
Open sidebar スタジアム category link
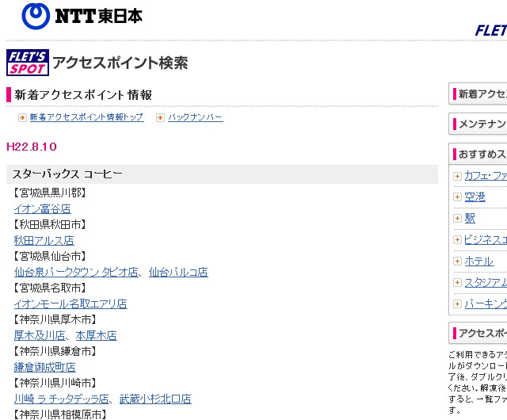point(486,282)
